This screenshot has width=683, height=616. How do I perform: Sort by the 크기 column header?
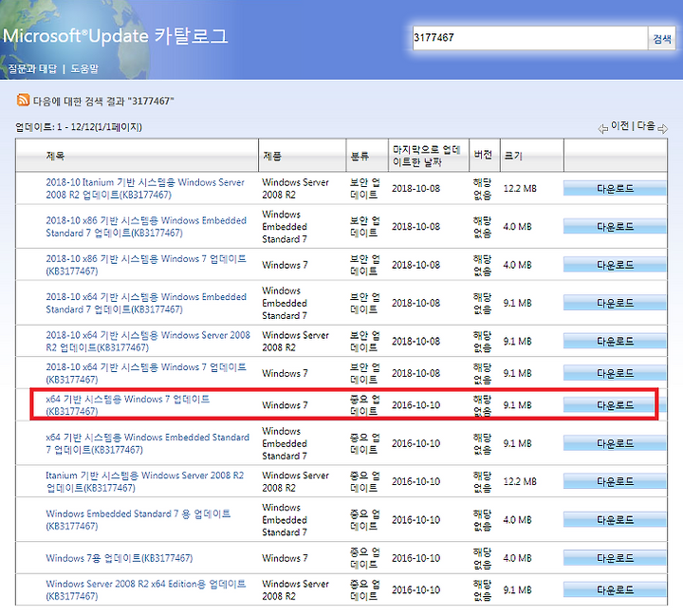click(513, 156)
